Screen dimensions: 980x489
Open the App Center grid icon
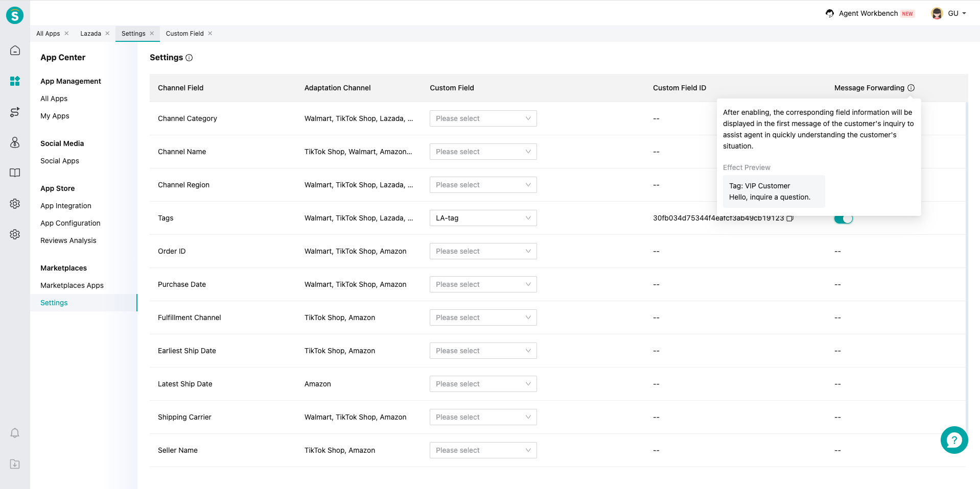[15, 81]
